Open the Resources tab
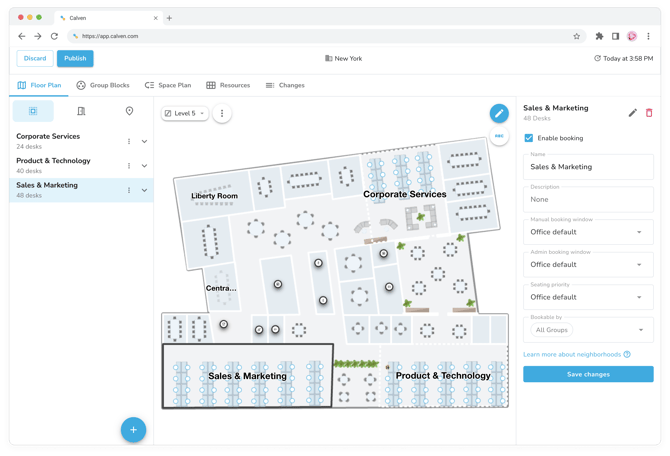 (x=228, y=85)
